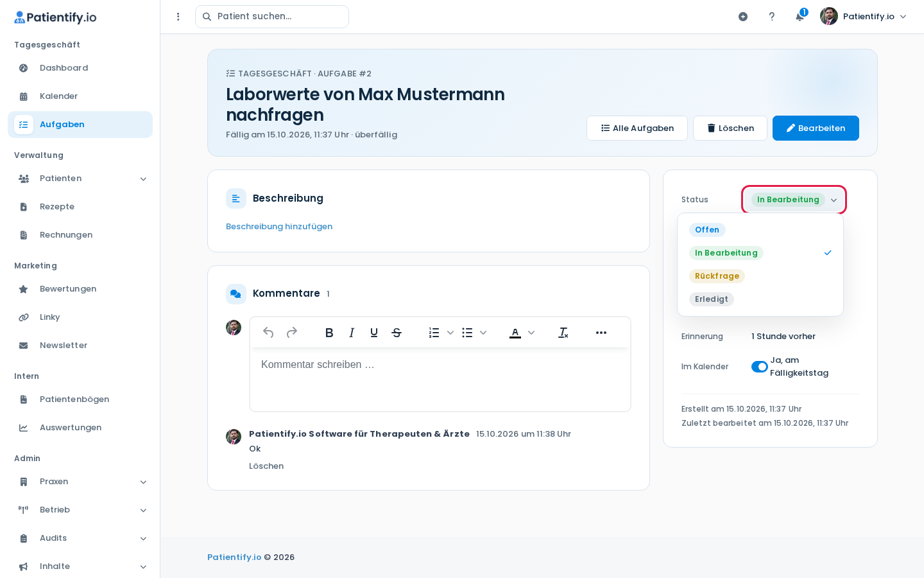Show more editor options (ellipsis)
This screenshot has height=578, width=924.
coord(601,333)
